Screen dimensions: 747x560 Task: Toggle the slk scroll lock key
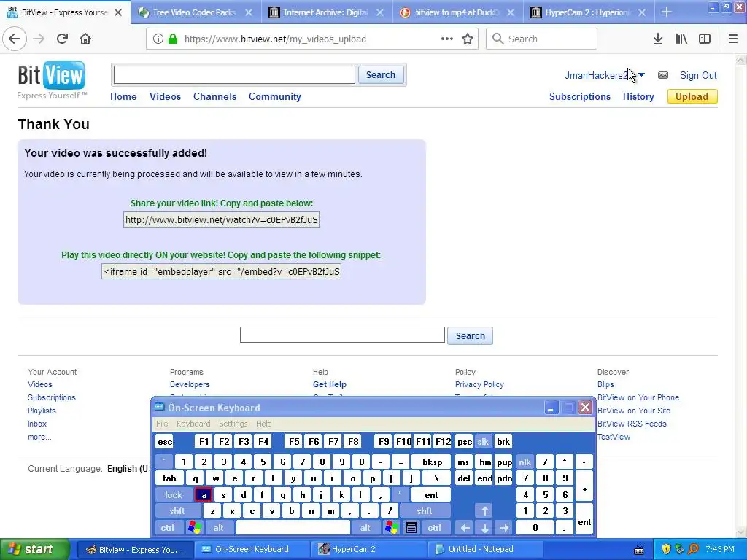click(x=483, y=441)
